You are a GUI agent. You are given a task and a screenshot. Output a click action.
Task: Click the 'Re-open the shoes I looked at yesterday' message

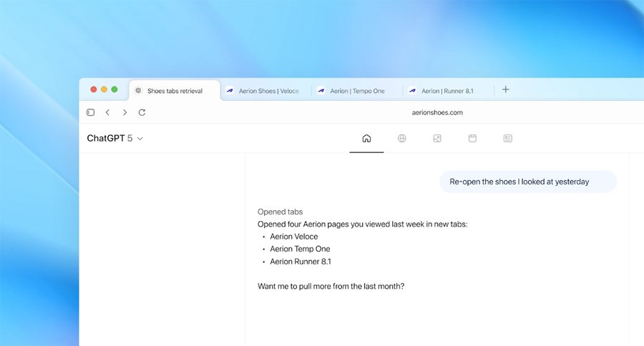click(528, 182)
